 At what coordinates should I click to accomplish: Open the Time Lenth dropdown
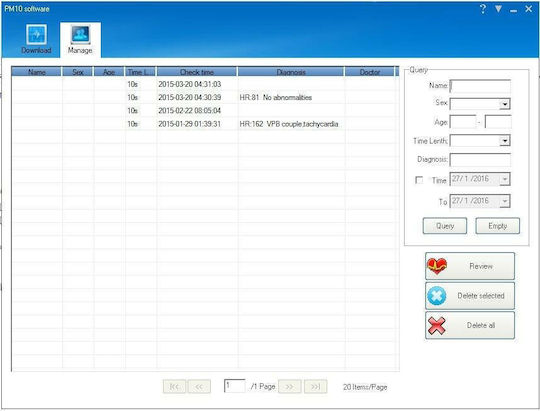pyautogui.click(x=505, y=141)
